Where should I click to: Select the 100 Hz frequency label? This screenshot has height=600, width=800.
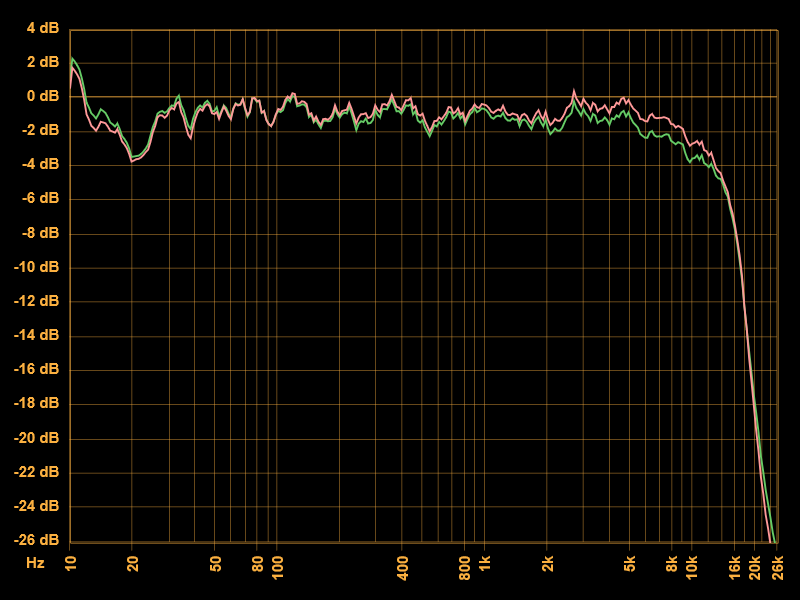coord(278,566)
